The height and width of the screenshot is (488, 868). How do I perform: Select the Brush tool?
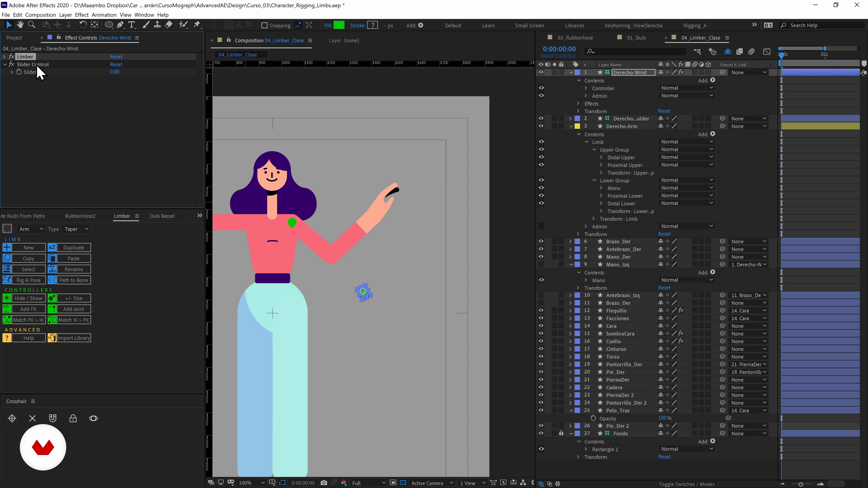146,25
